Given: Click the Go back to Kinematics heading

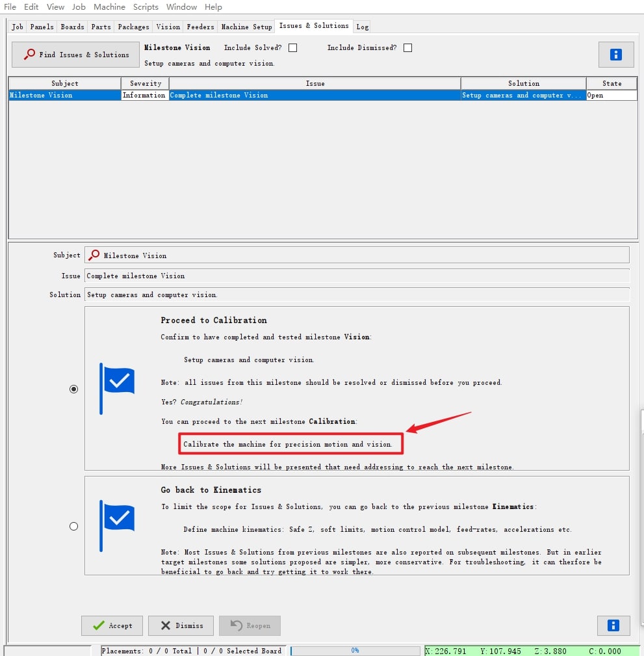Looking at the screenshot, I should (211, 490).
